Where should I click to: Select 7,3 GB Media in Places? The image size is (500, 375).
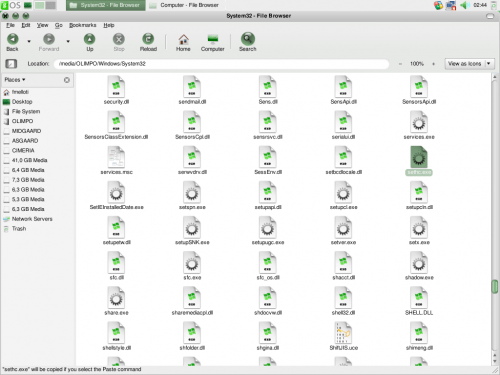24,180
